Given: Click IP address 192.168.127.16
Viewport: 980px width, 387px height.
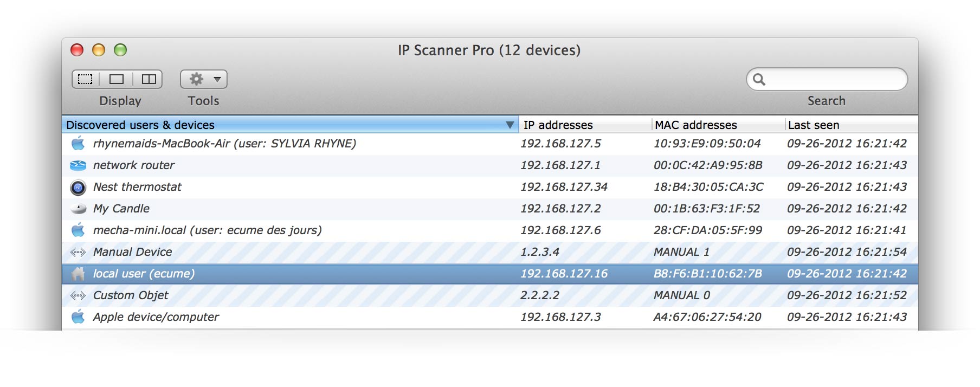Looking at the screenshot, I should [564, 274].
